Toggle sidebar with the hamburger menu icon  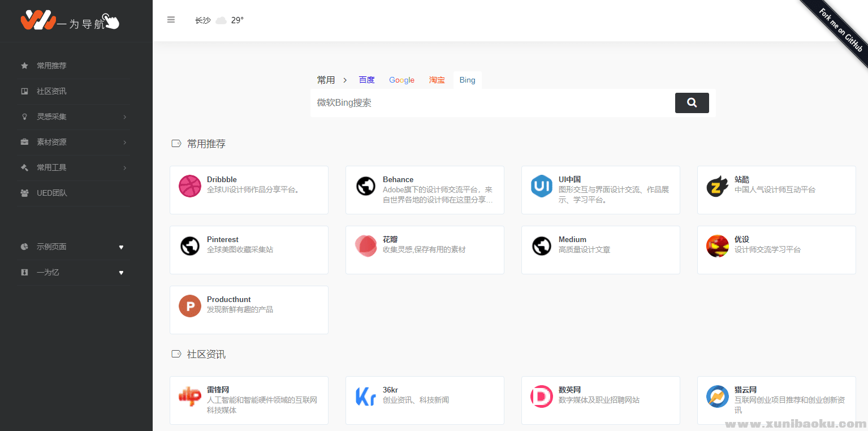tap(171, 20)
